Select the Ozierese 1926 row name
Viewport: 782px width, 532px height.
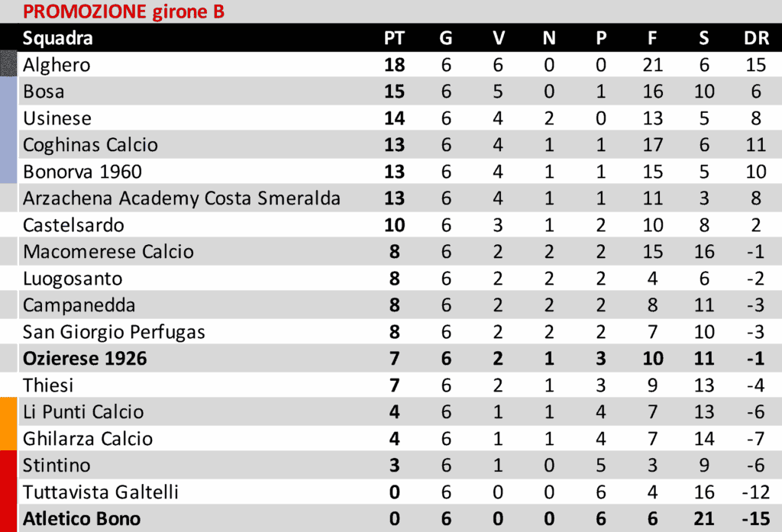point(85,359)
